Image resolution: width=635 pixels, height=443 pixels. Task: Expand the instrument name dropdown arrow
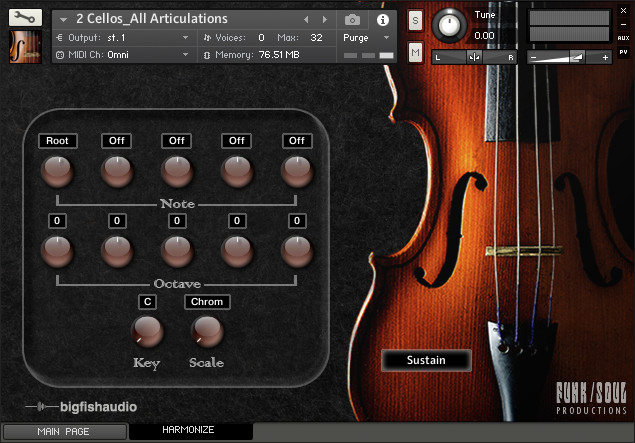tap(63, 19)
